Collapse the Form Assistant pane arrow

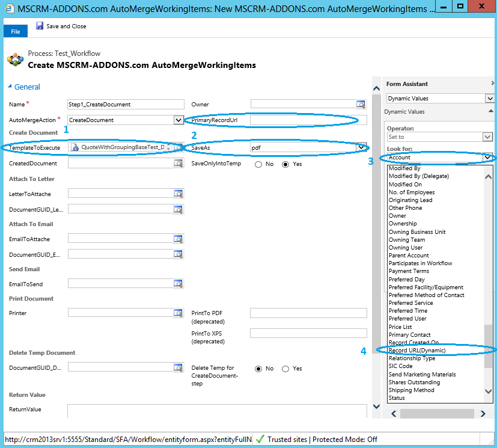[x=493, y=83]
